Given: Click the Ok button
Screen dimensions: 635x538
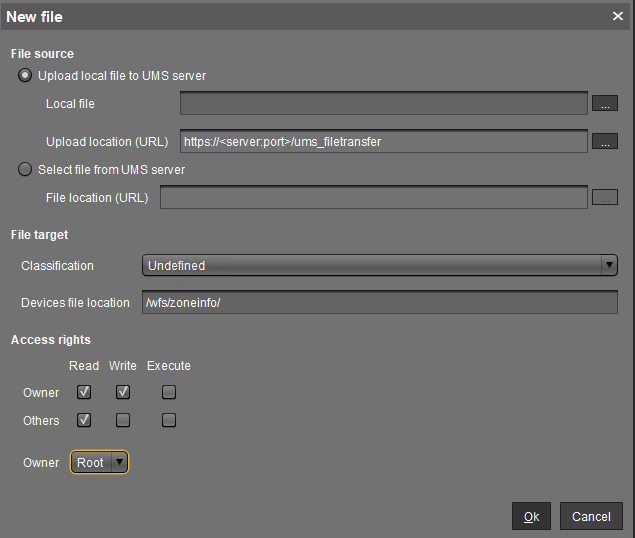Looking at the screenshot, I should click(531, 516).
